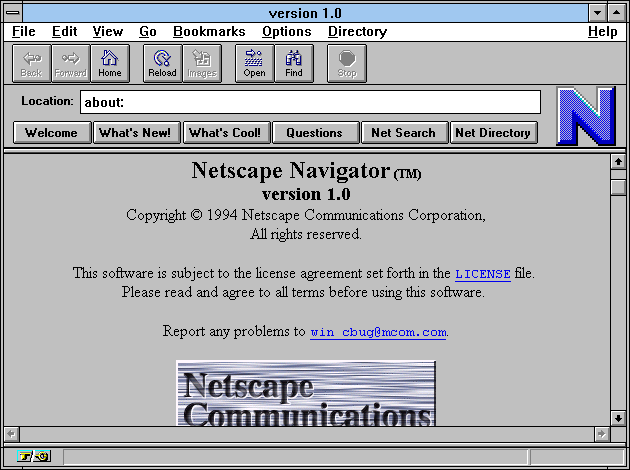Click the bold 'version 1.0' page text
Image resolution: width=630 pixels, height=470 pixels.
306,194
